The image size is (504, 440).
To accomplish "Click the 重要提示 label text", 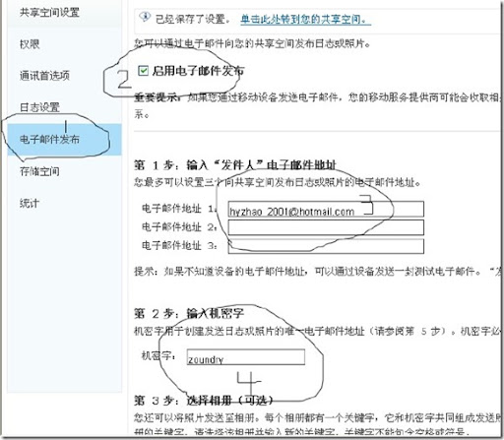I will click(x=157, y=97).
